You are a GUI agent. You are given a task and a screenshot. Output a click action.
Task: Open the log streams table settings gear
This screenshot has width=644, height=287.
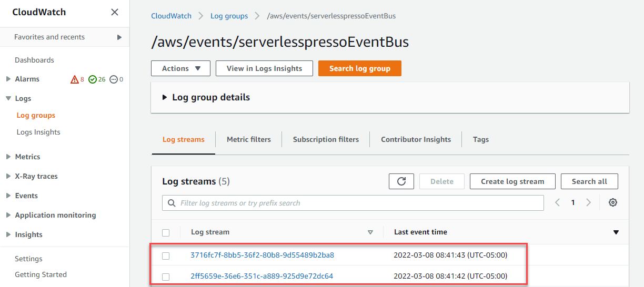(612, 202)
